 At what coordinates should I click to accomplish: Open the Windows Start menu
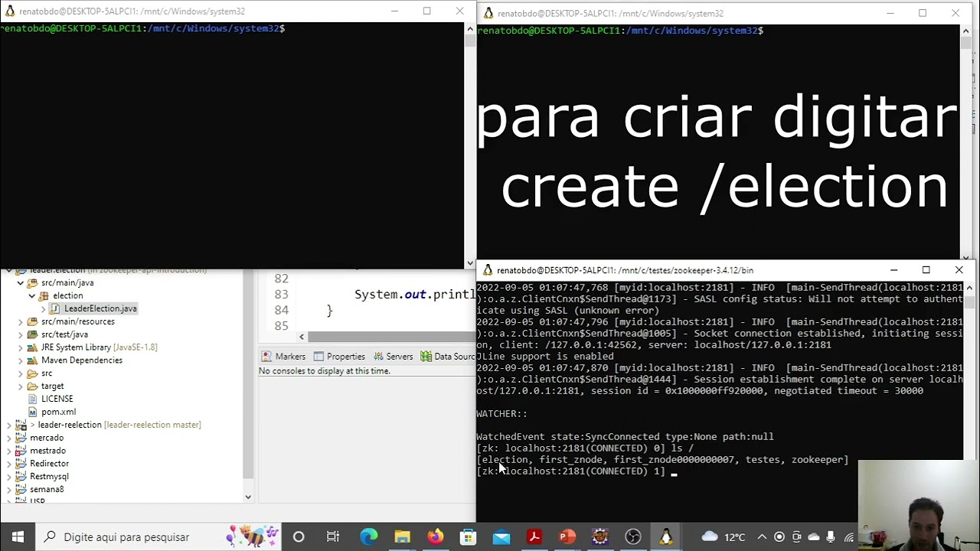click(x=17, y=537)
